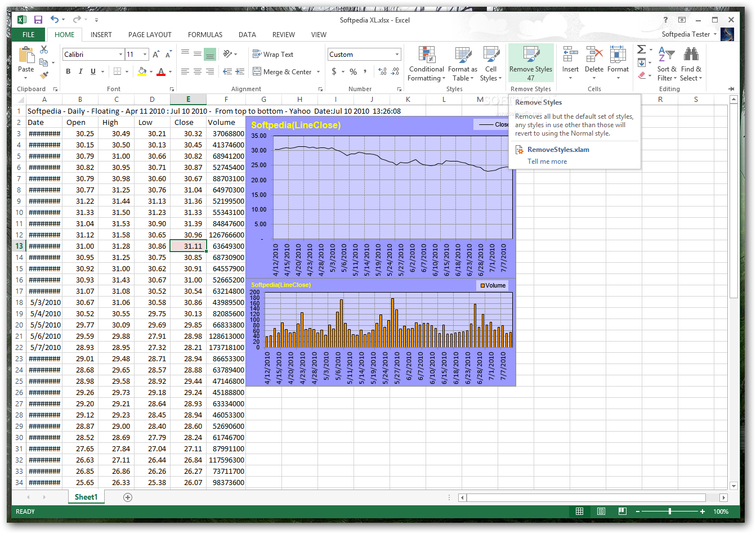Expand Merge & Center dropdown arrow
The image size is (756, 534).
click(x=318, y=72)
